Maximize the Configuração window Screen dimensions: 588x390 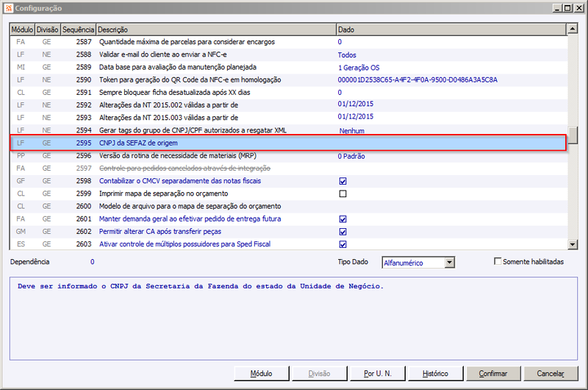pyautogui.click(x=567, y=8)
